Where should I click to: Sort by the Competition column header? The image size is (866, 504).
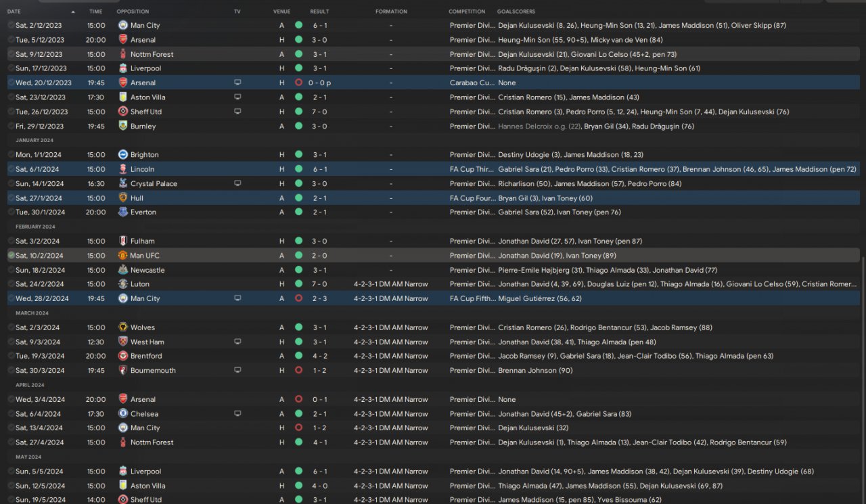pyautogui.click(x=467, y=12)
